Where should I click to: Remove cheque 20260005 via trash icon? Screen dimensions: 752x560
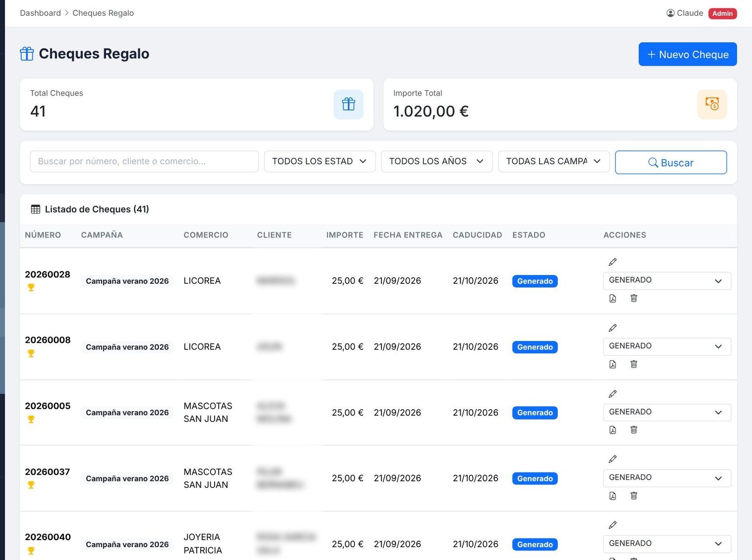[x=633, y=430]
